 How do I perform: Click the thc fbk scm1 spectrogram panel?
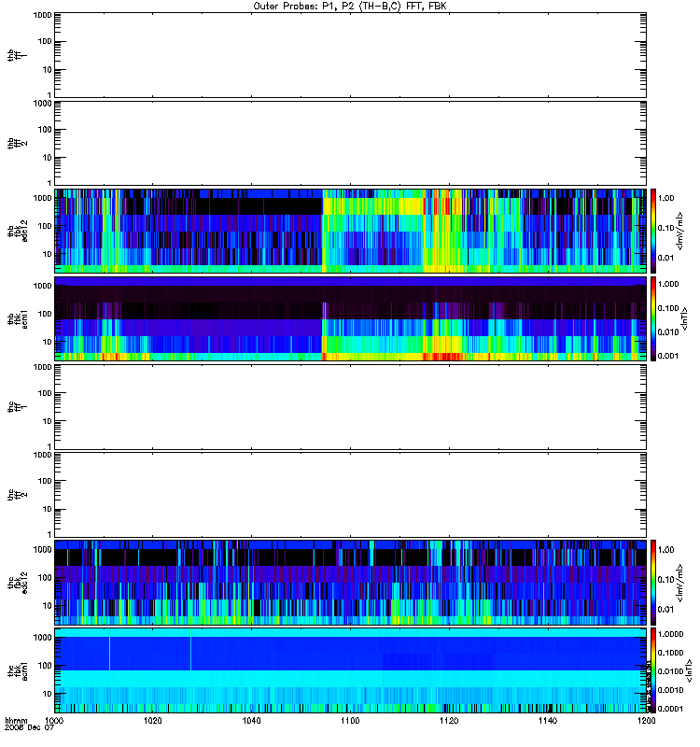pos(350,670)
